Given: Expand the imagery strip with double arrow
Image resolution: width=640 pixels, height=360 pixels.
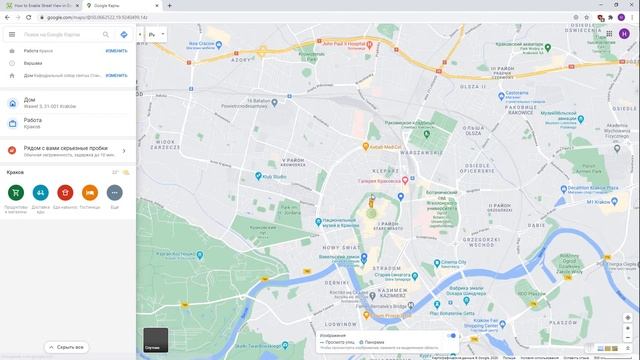Looking at the screenshot, I should click(x=628, y=348).
